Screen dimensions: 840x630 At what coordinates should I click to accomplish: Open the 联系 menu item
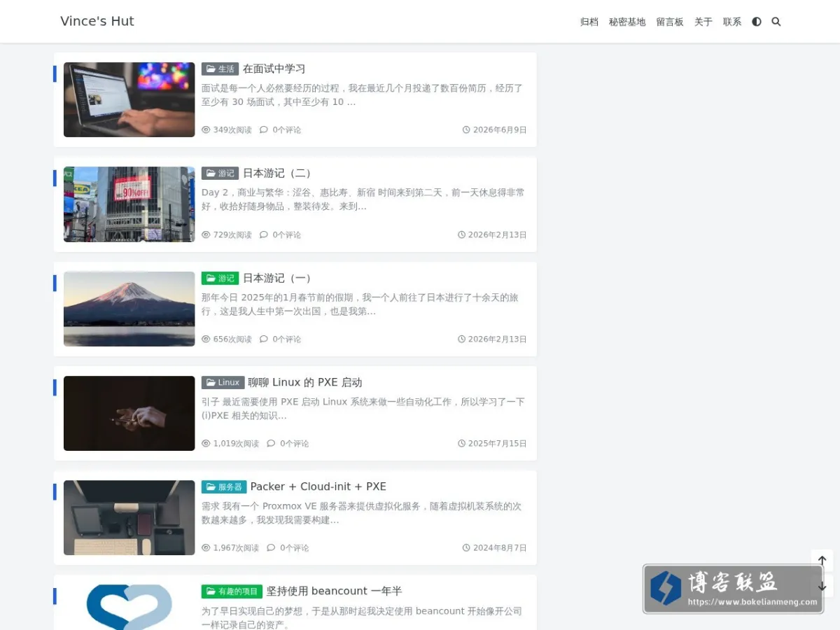pyautogui.click(x=732, y=22)
